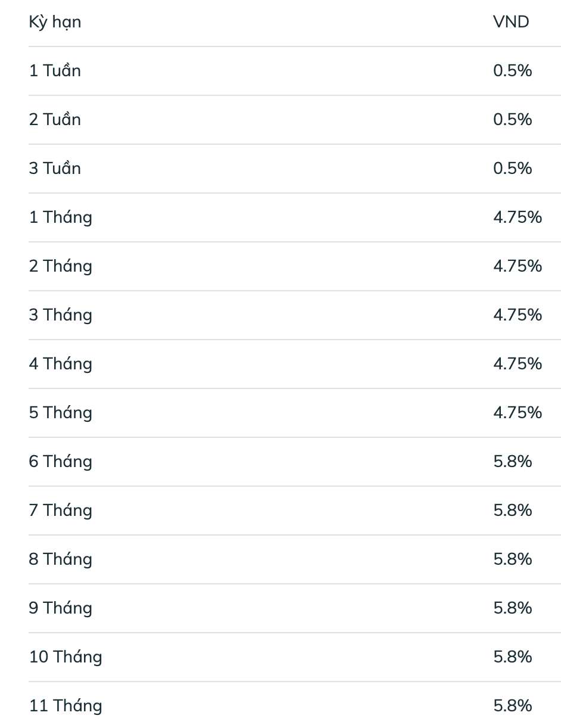561x728 pixels.
Task: Click the "8 Tháng" term label
Action: tap(61, 559)
